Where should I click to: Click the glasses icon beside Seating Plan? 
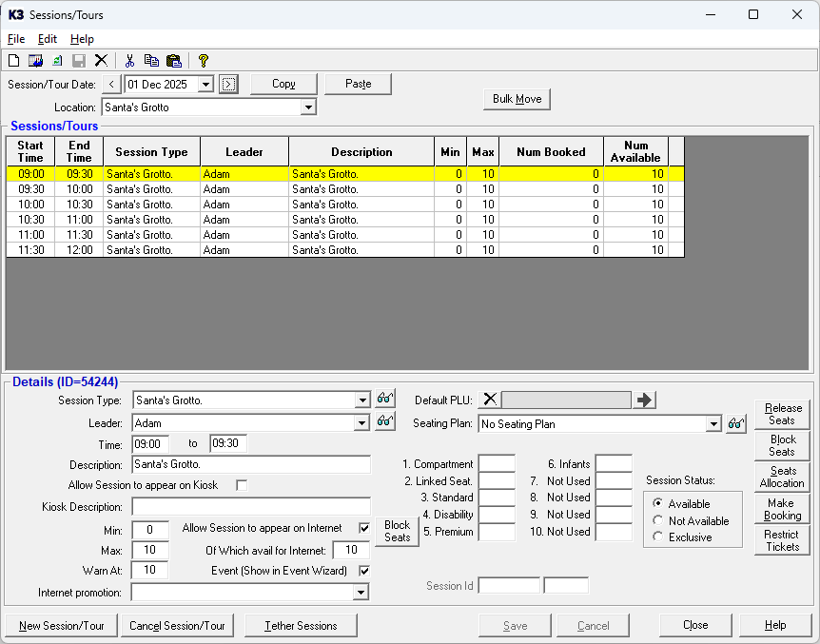click(x=735, y=424)
